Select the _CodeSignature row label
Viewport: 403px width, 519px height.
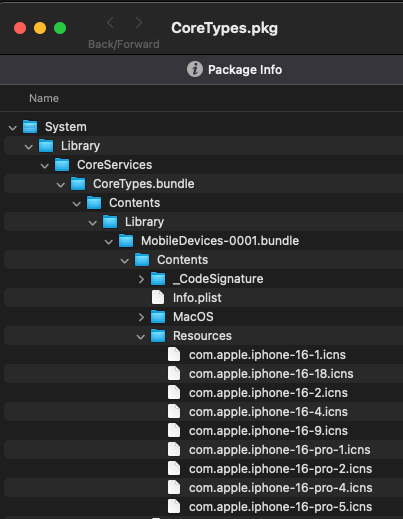click(x=218, y=279)
